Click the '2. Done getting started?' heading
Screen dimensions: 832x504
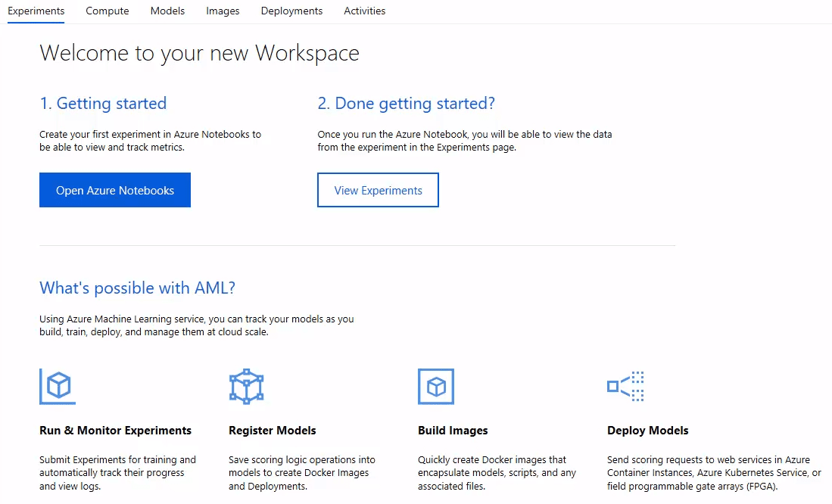pos(406,103)
